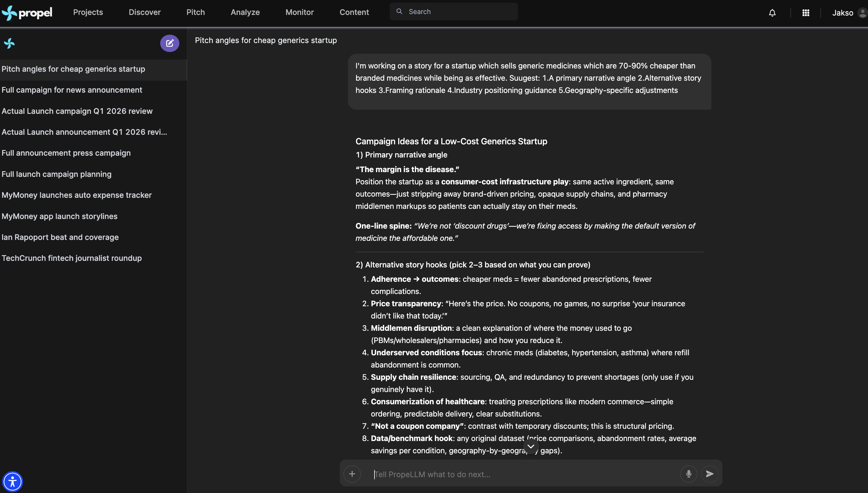Screen dimensions: 868x493
Task: Click the microphone voice input icon
Action: click(688, 474)
